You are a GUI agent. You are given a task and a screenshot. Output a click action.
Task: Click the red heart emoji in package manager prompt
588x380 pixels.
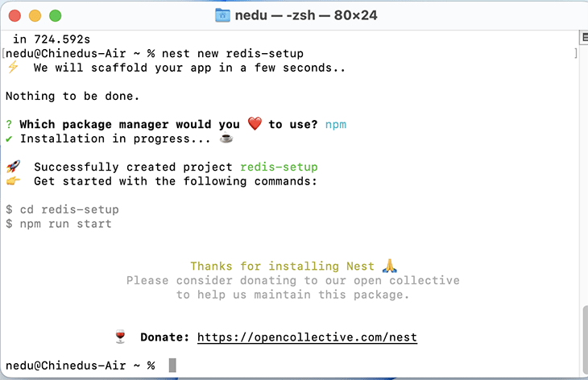pos(255,124)
